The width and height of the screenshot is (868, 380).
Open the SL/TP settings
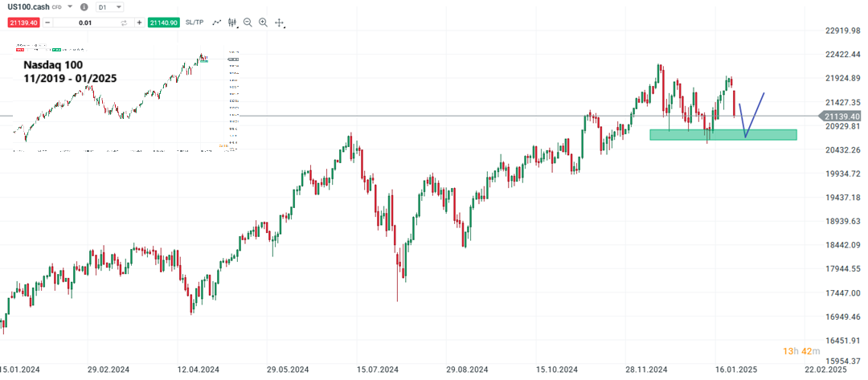click(x=194, y=22)
